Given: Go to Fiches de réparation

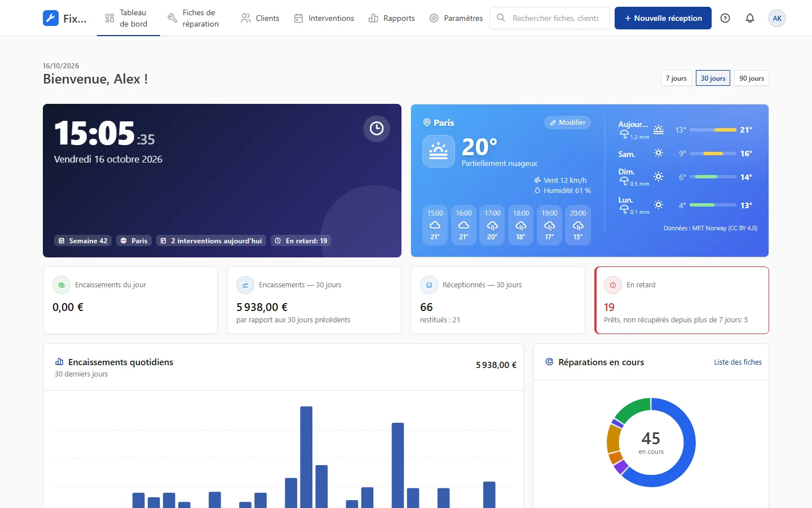Looking at the screenshot, I should (x=195, y=18).
